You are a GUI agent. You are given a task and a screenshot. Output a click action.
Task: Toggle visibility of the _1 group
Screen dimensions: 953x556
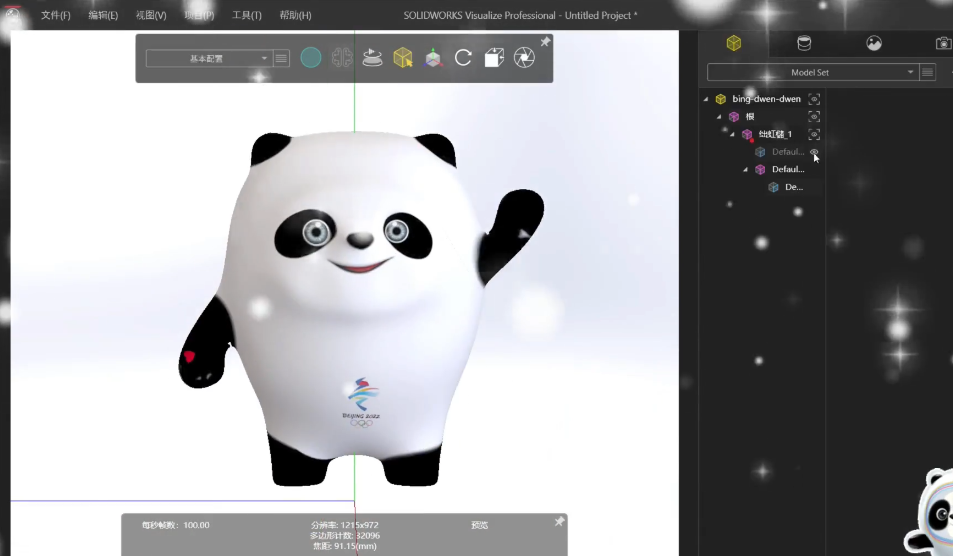coord(814,134)
